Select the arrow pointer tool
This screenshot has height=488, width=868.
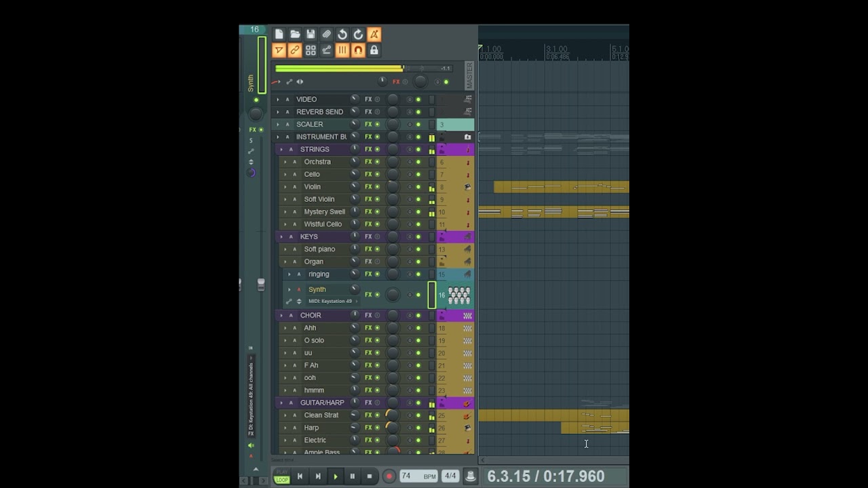coord(279,50)
